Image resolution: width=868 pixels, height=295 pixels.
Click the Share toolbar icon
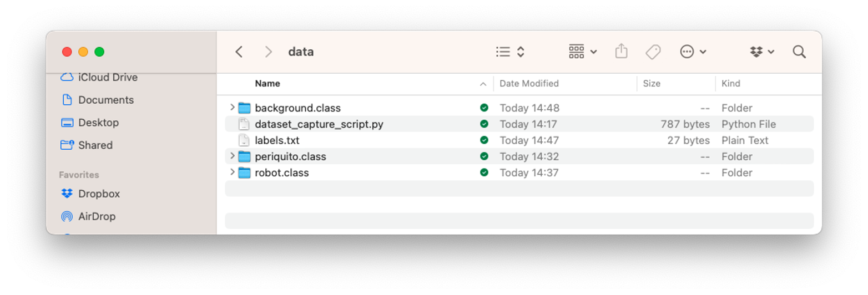(x=621, y=52)
